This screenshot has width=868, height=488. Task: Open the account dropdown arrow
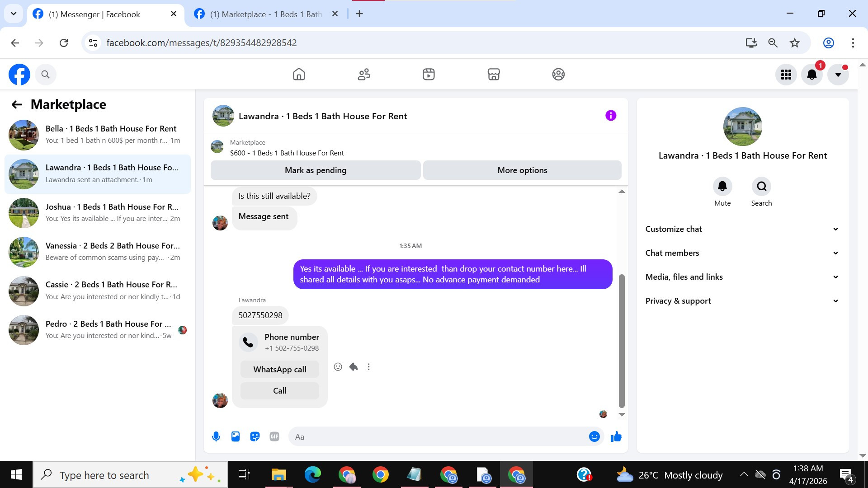pos(838,75)
